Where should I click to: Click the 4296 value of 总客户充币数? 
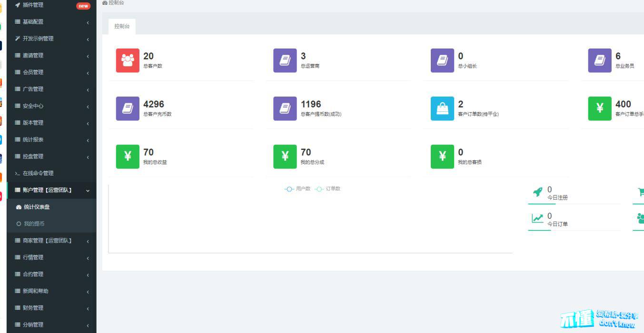coord(154,104)
